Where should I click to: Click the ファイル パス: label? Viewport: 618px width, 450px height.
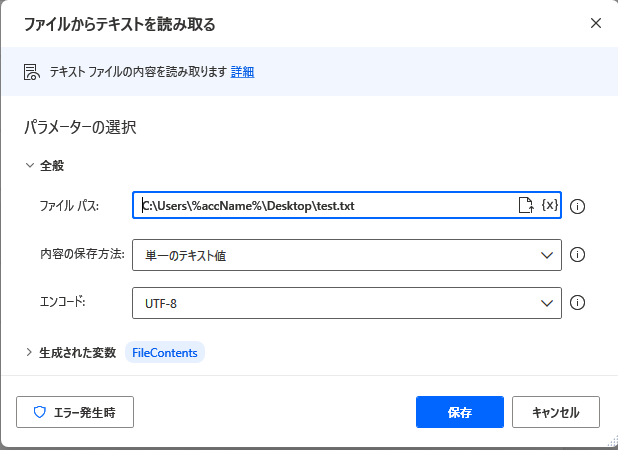(69, 206)
